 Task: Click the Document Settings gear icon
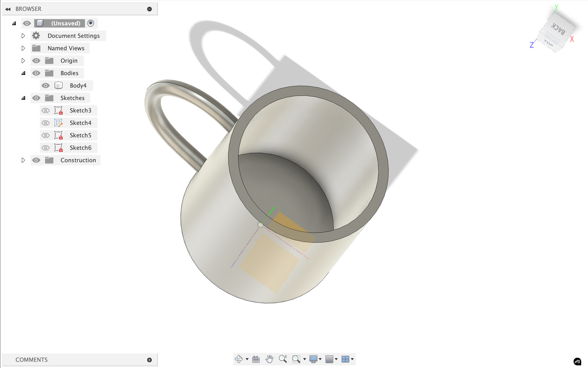click(x=36, y=36)
